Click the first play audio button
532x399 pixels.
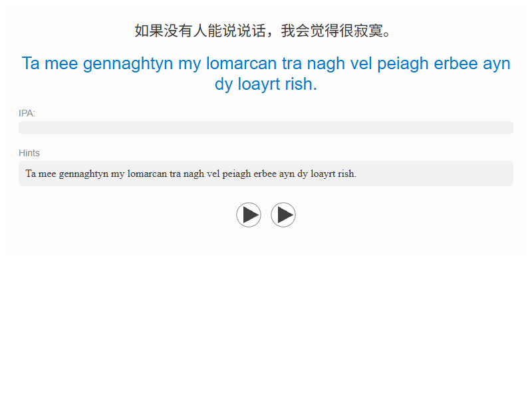coord(249,215)
